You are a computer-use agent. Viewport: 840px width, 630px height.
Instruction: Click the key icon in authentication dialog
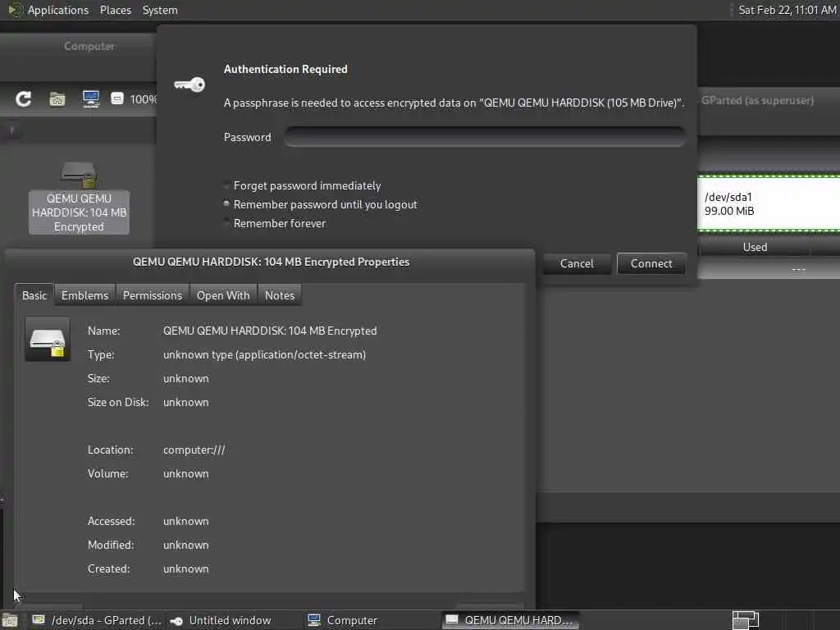pyautogui.click(x=189, y=84)
